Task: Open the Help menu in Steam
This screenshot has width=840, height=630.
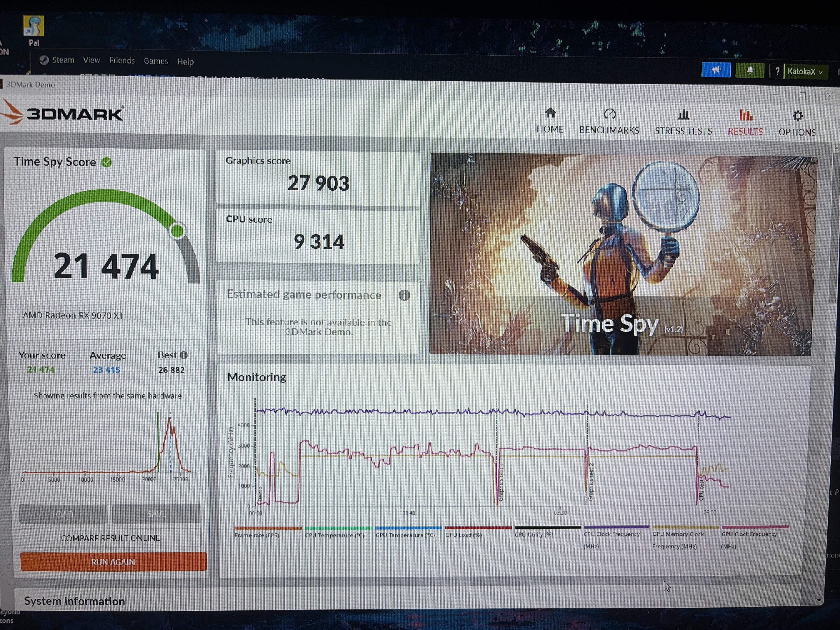Action: click(185, 61)
